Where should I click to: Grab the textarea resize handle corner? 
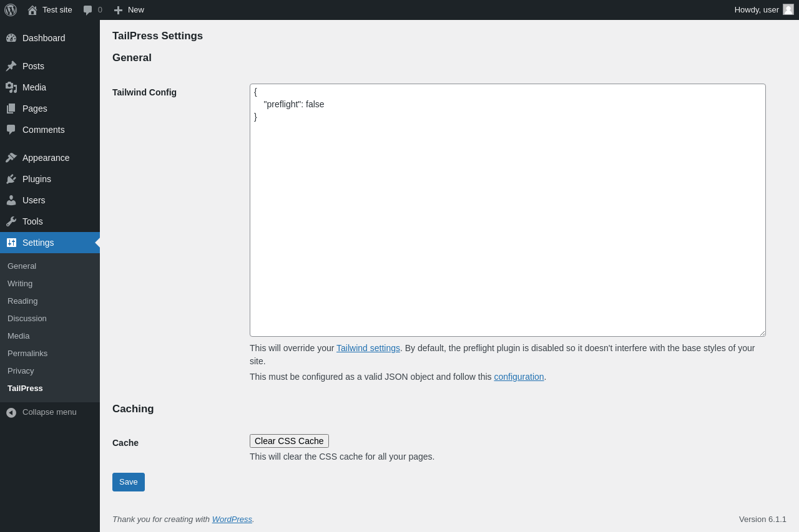click(x=762, y=333)
